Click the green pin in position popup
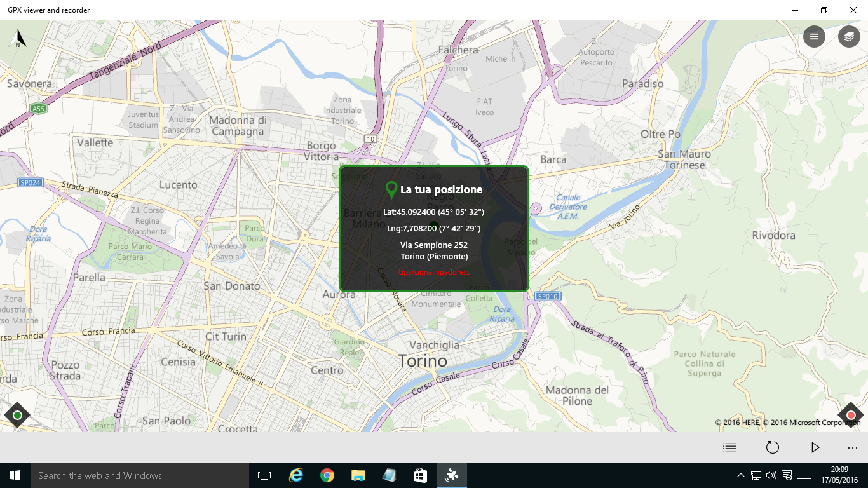Image resolution: width=868 pixels, height=488 pixels. (x=391, y=190)
